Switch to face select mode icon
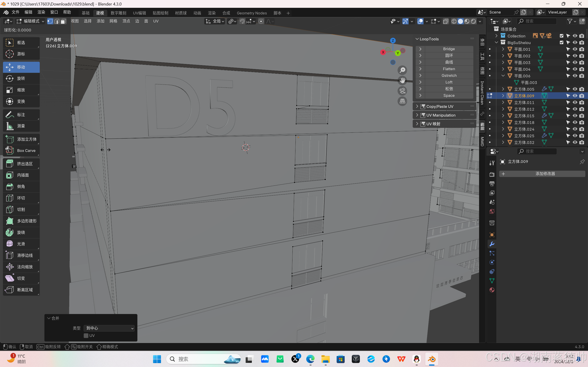Screen dimensions: 588x367 click(x=63, y=21)
